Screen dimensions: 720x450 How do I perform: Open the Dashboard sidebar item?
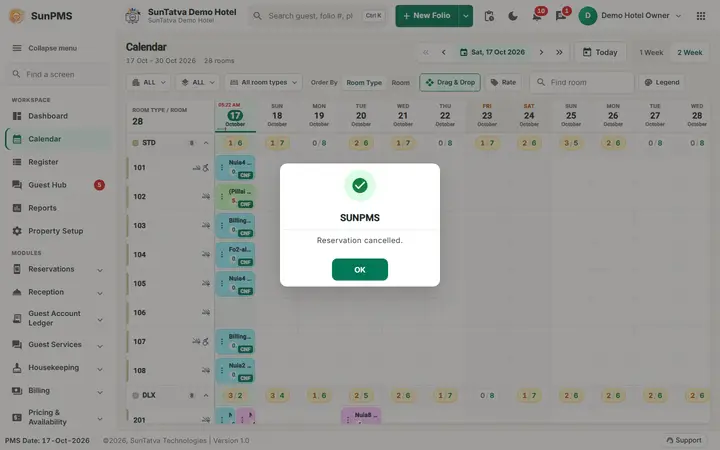pyautogui.click(x=58, y=116)
